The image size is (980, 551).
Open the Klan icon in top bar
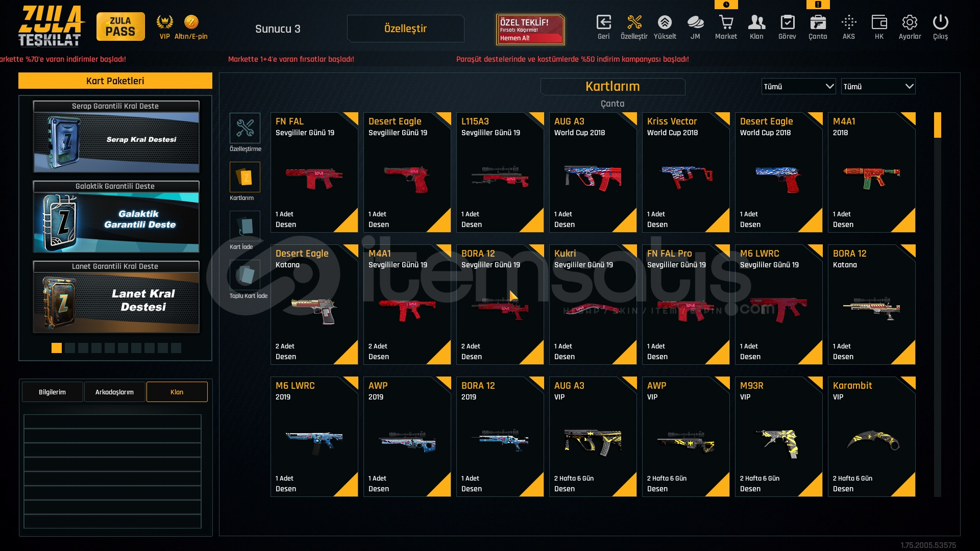coord(756,27)
